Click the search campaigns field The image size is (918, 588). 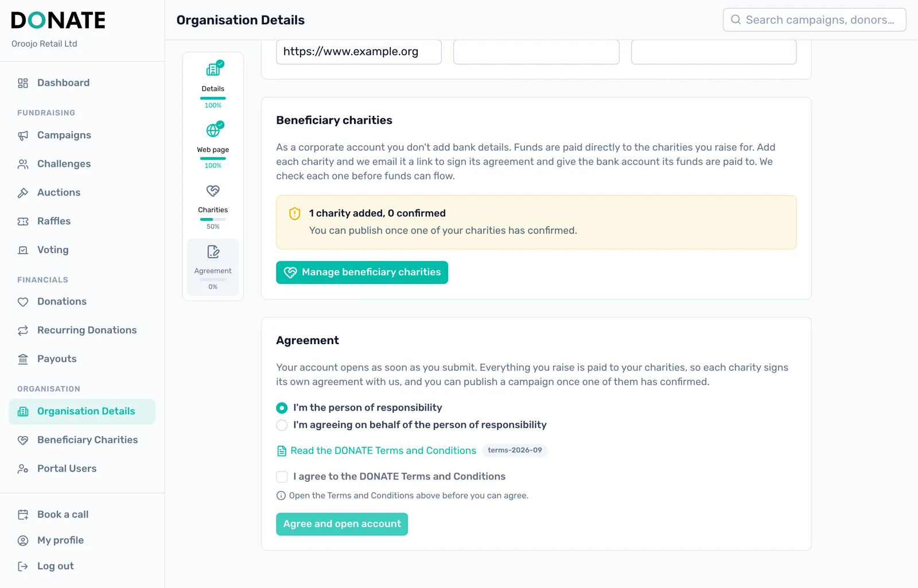(815, 20)
